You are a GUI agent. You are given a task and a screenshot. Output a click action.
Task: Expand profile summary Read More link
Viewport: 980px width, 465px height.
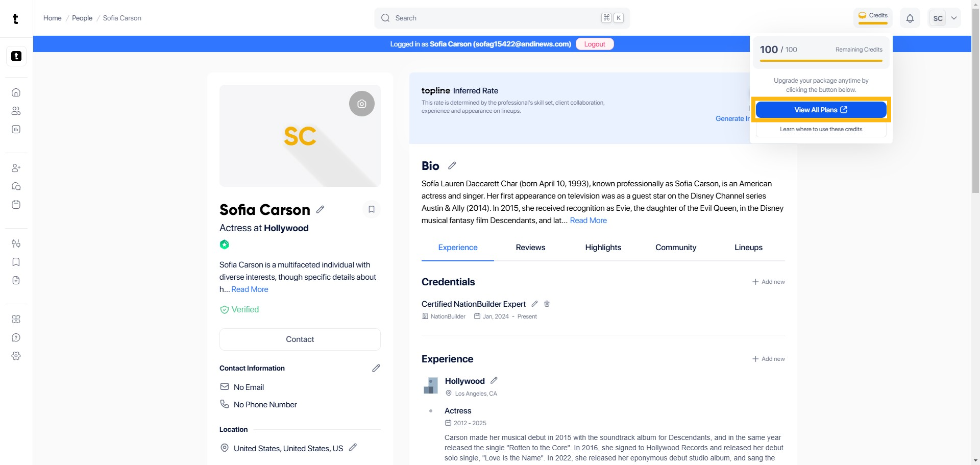(x=250, y=289)
